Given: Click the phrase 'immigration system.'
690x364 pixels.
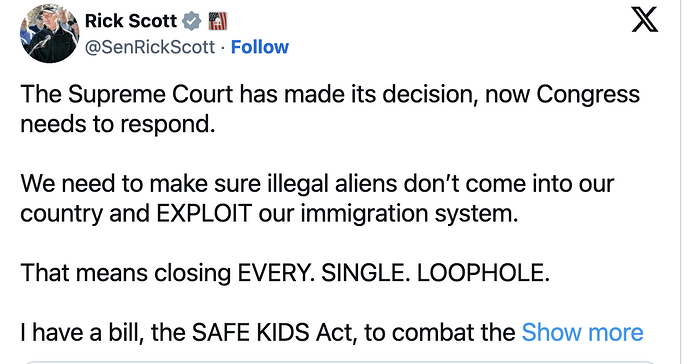Looking at the screenshot, I should coord(409,214).
